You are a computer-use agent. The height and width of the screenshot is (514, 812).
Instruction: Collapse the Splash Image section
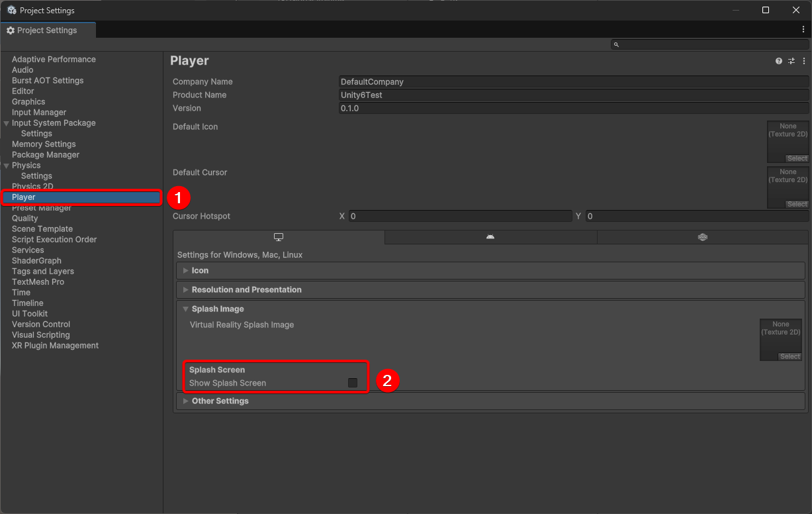tap(186, 309)
